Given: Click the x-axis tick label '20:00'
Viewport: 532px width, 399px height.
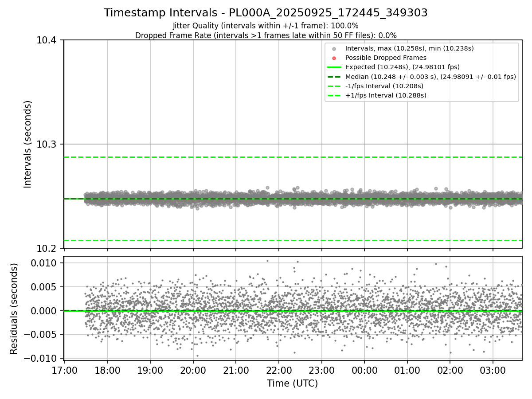Looking at the screenshot, I should [193, 370].
